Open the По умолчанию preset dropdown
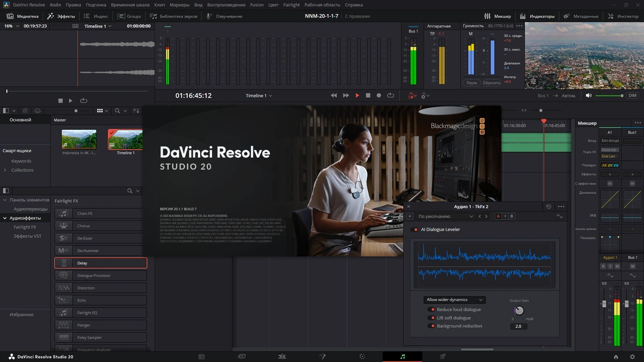Viewport: 644px width, 362px height. (445, 217)
